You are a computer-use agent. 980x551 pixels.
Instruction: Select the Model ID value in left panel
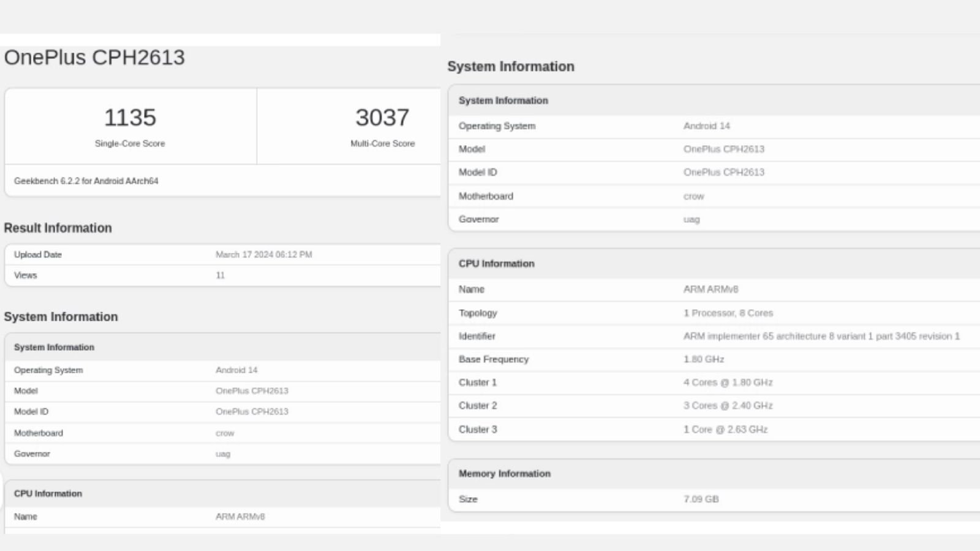252,411
